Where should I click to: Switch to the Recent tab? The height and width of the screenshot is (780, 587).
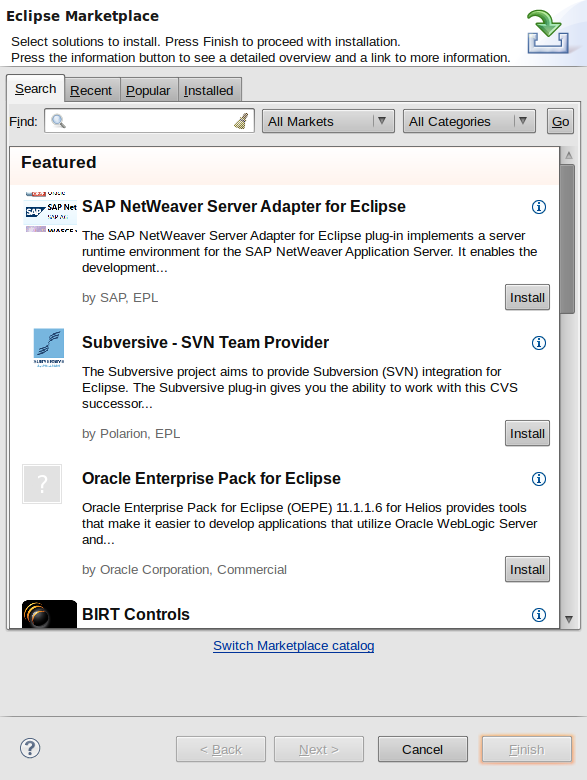91,91
